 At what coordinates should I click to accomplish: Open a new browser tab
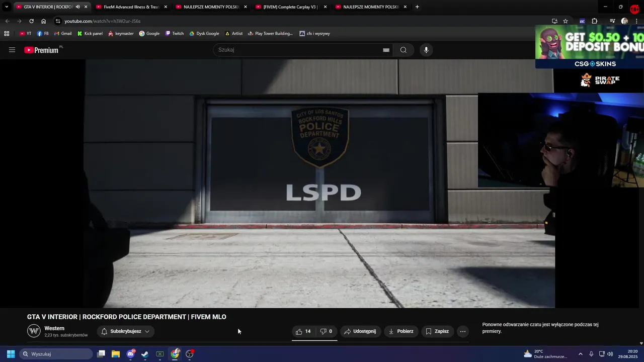(417, 7)
